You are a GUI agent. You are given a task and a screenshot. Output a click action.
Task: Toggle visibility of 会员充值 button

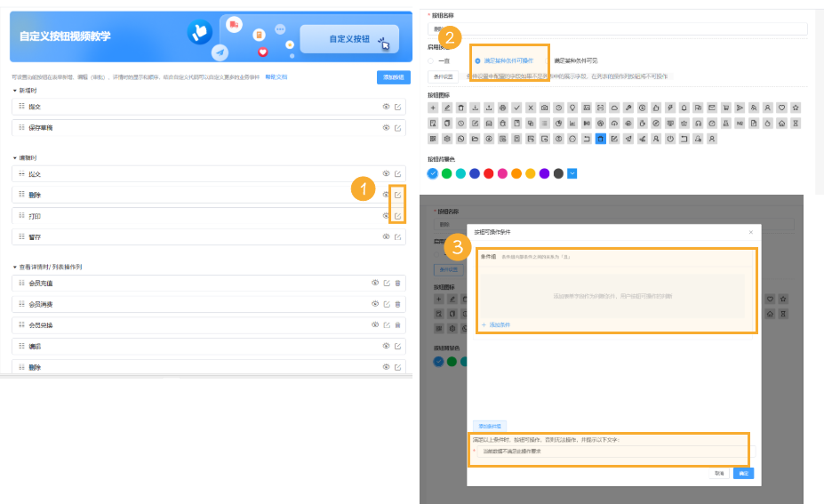[x=375, y=283]
